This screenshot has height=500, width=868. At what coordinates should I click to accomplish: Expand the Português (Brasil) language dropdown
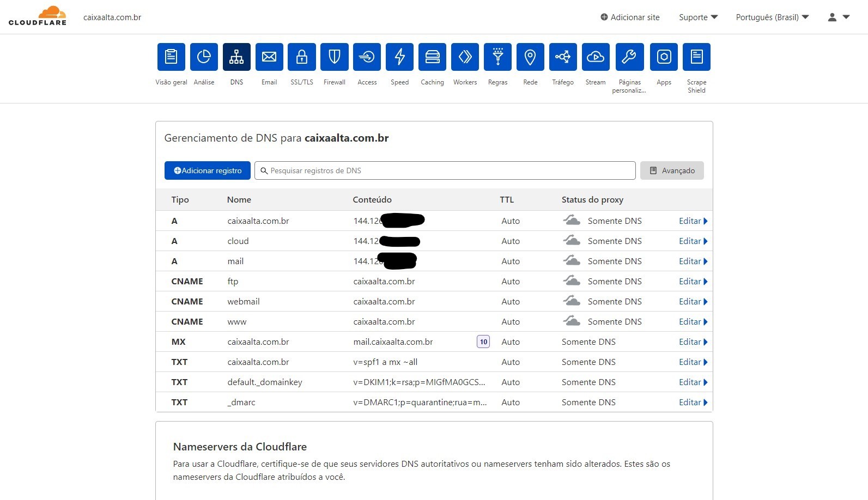(x=772, y=17)
